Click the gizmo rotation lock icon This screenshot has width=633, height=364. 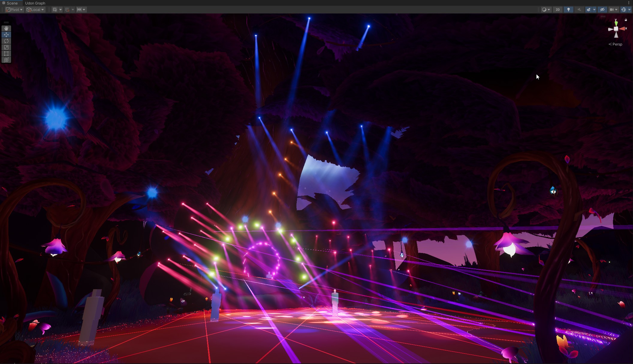(x=626, y=20)
